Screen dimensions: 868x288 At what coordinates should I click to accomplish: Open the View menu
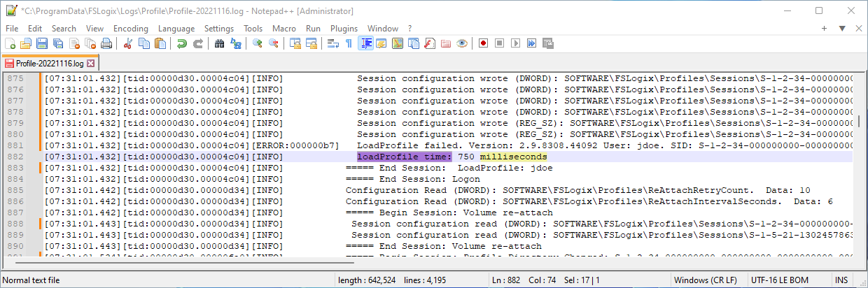pos(95,28)
